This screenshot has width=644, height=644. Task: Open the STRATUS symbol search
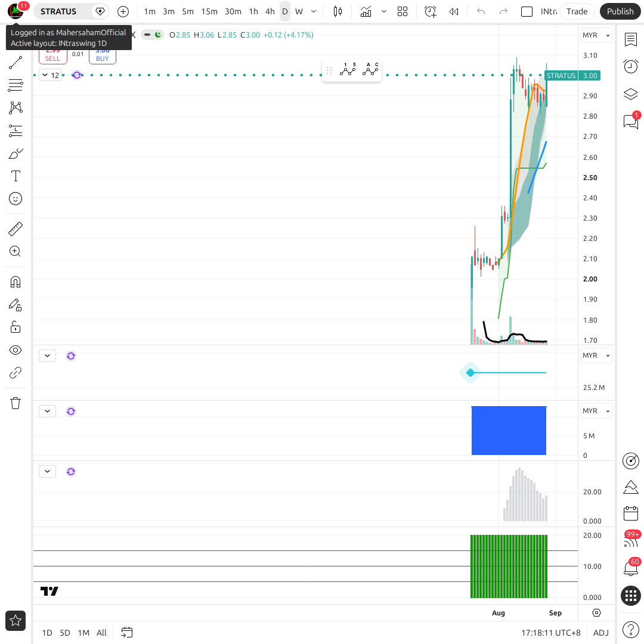click(58, 11)
